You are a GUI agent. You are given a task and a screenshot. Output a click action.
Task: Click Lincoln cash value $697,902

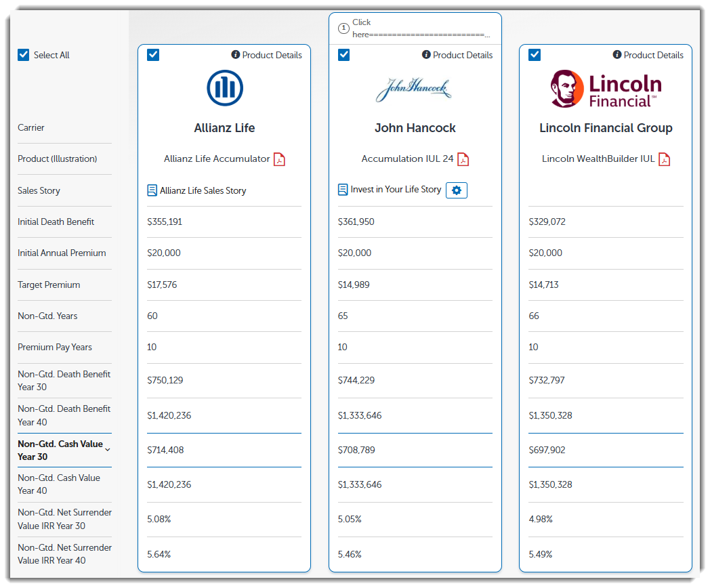pos(547,450)
